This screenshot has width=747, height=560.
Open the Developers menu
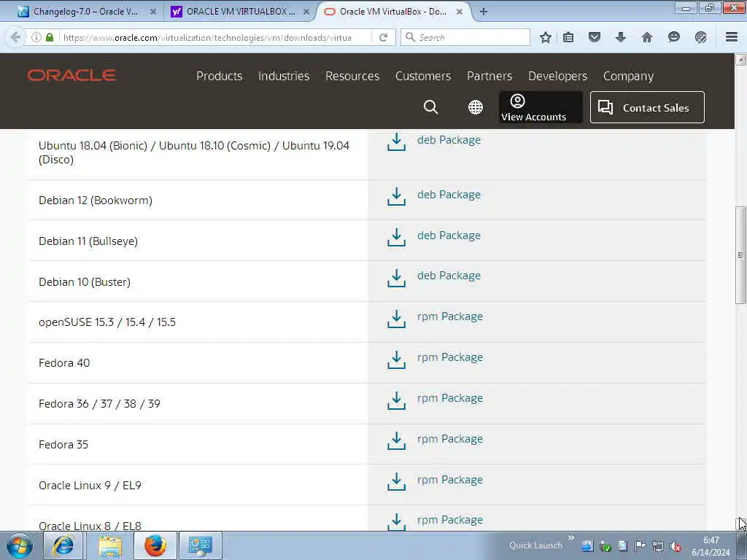click(557, 76)
